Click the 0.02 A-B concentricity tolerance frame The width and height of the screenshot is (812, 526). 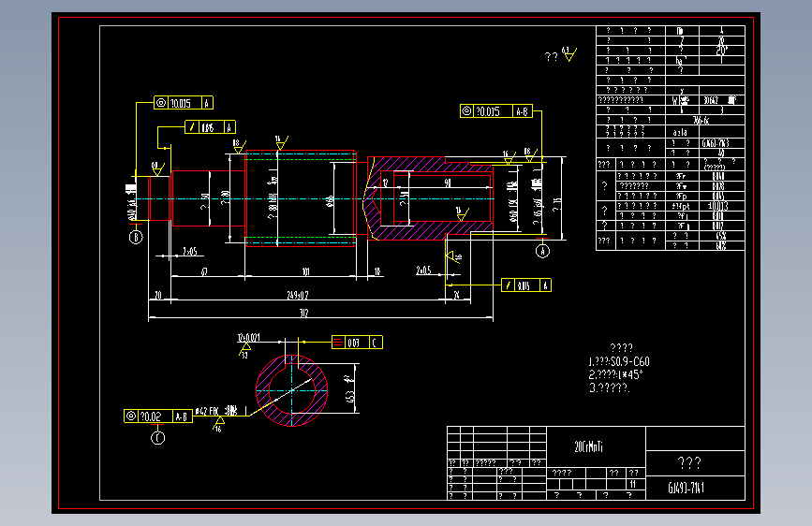158,416
